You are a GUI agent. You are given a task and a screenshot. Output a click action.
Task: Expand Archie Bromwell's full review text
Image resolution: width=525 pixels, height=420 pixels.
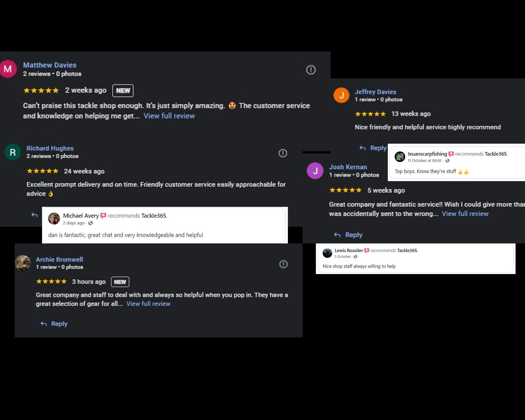pos(148,304)
